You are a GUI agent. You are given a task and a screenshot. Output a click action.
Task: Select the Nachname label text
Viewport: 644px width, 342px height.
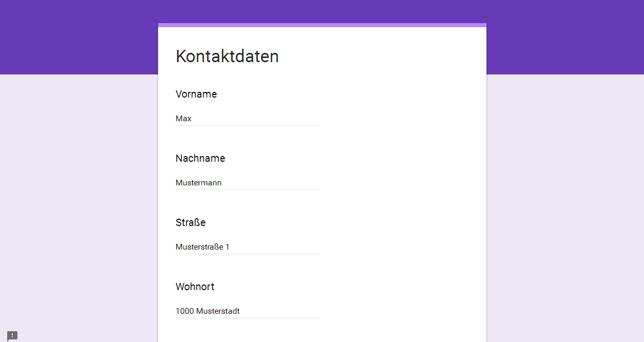pos(200,158)
